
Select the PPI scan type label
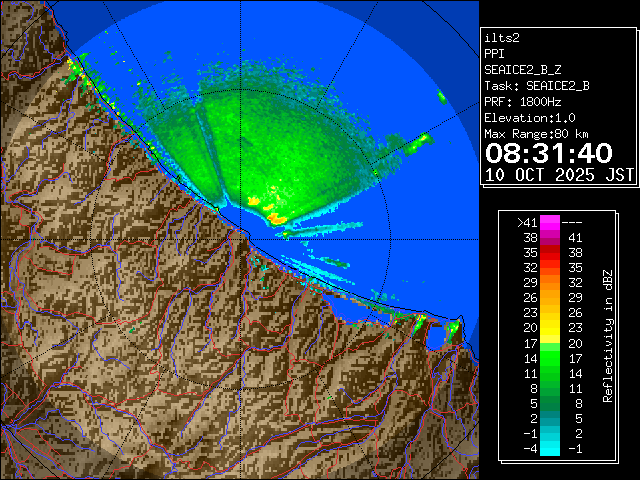pyautogui.click(x=495, y=53)
